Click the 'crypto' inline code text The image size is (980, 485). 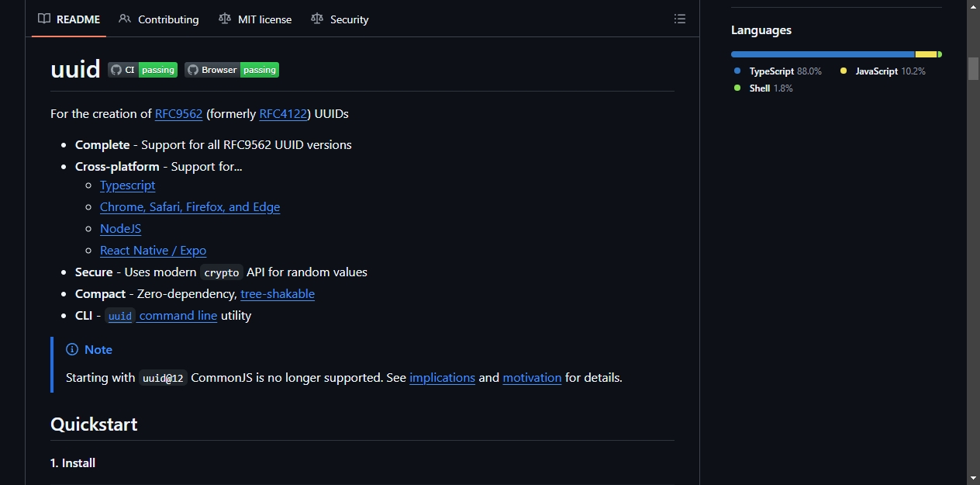point(222,272)
